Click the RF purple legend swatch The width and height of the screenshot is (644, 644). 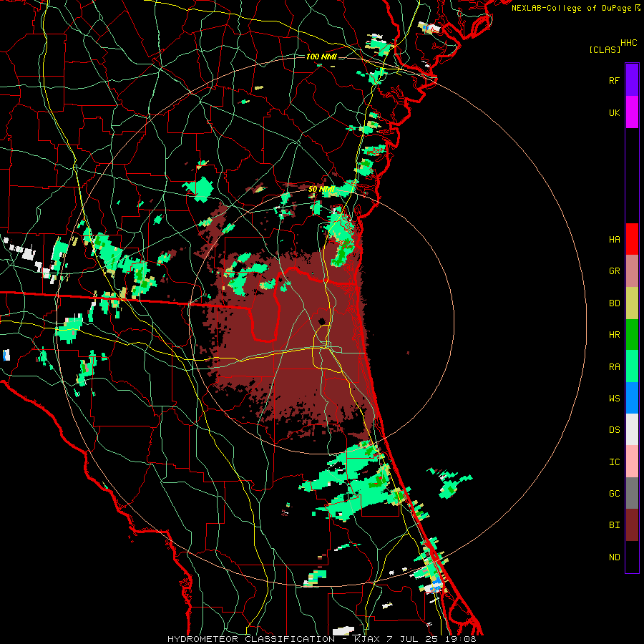(632, 80)
